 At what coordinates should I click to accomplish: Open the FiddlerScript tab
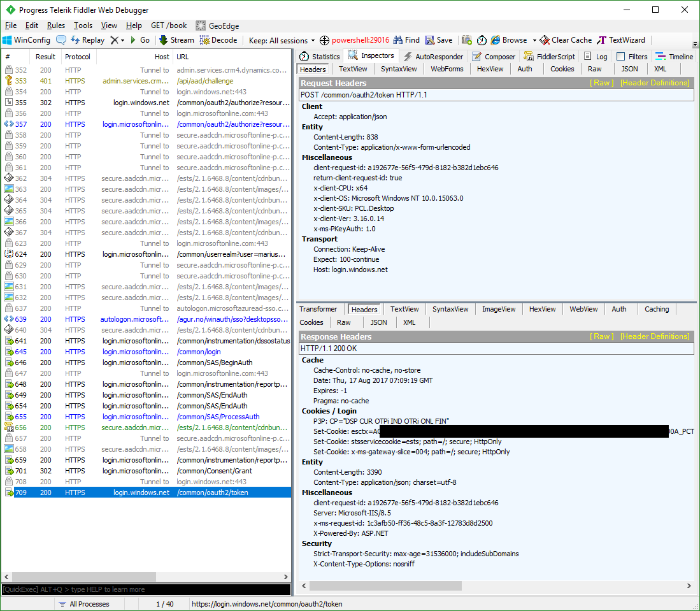click(550, 56)
